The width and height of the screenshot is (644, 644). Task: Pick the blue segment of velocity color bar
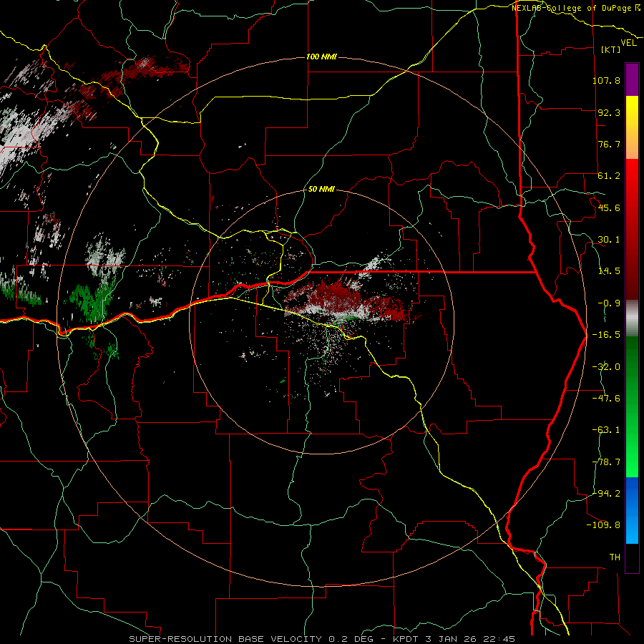point(632,510)
